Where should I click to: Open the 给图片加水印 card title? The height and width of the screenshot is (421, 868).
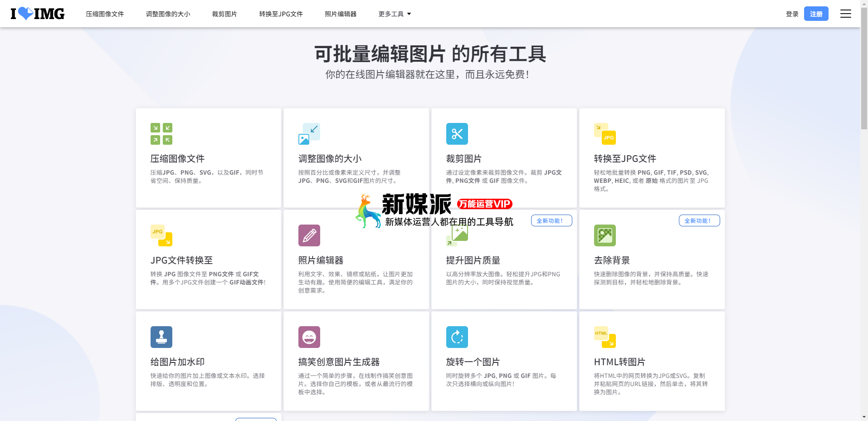(177, 362)
